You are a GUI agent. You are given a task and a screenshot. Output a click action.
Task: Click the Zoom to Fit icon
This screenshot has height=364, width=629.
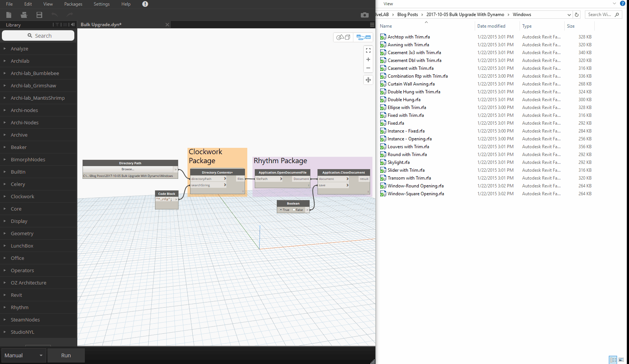click(x=368, y=50)
